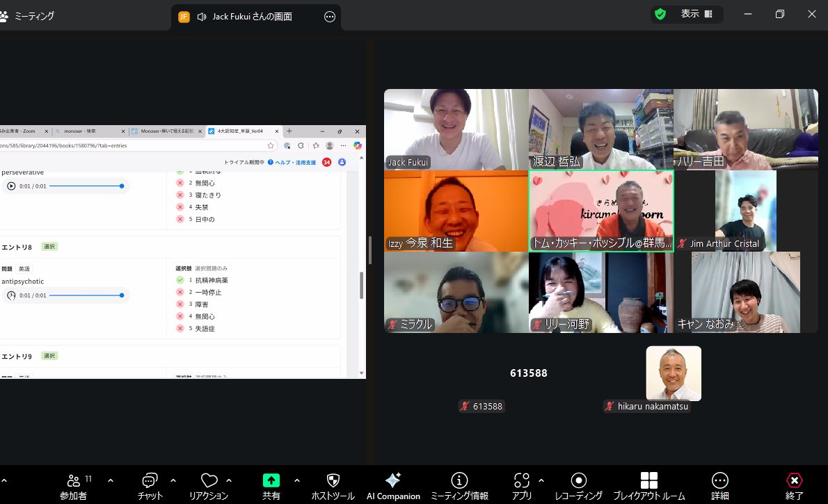Play the perseverative audio clip
The height and width of the screenshot is (504, 828).
(x=11, y=186)
